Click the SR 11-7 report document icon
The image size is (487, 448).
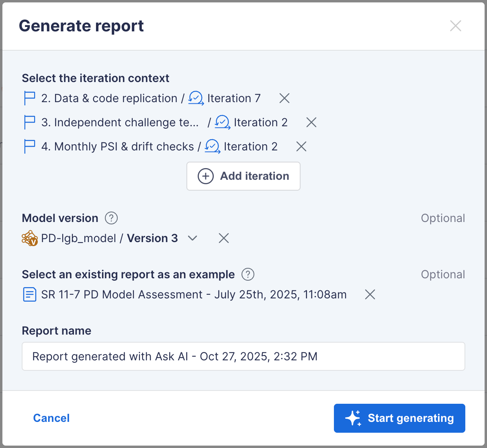pyautogui.click(x=30, y=294)
